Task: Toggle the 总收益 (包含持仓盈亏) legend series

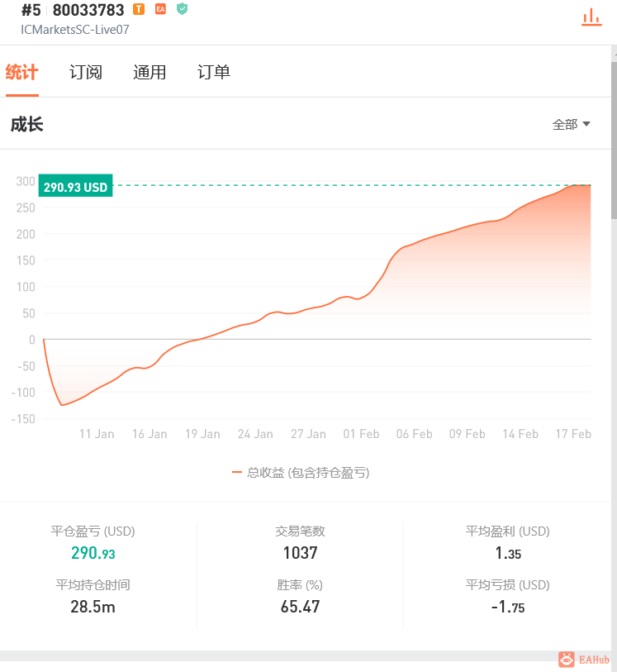Action: (301, 473)
